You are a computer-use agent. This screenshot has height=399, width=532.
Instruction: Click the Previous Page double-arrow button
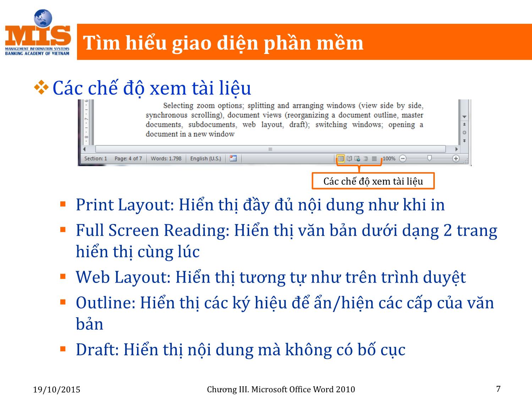[464, 124]
